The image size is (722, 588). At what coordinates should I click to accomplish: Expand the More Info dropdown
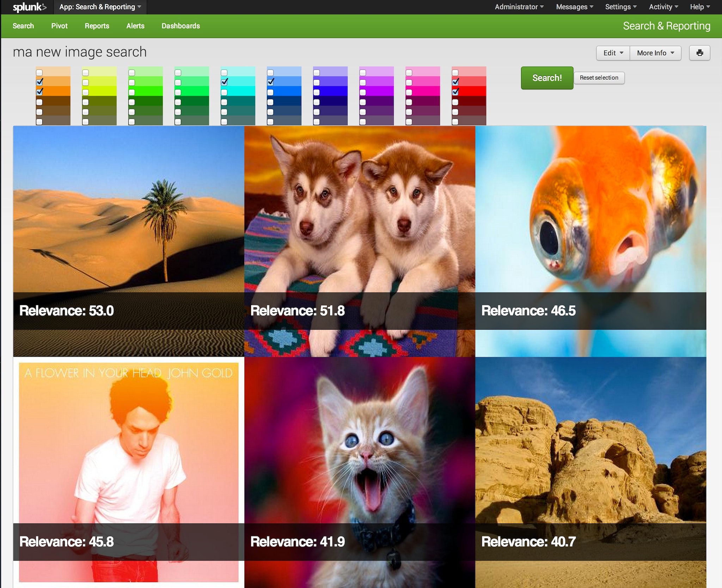tap(655, 53)
